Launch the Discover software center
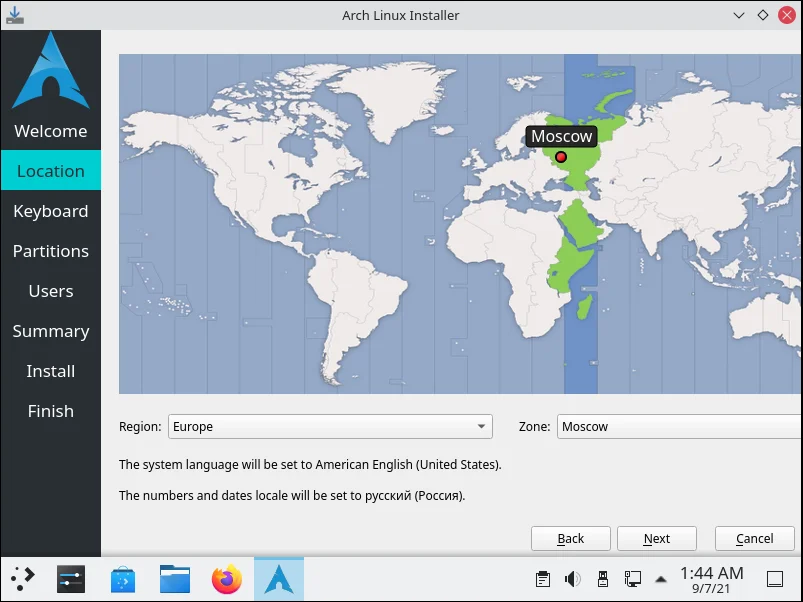Screen dimensions: 803x602 coord(123,578)
